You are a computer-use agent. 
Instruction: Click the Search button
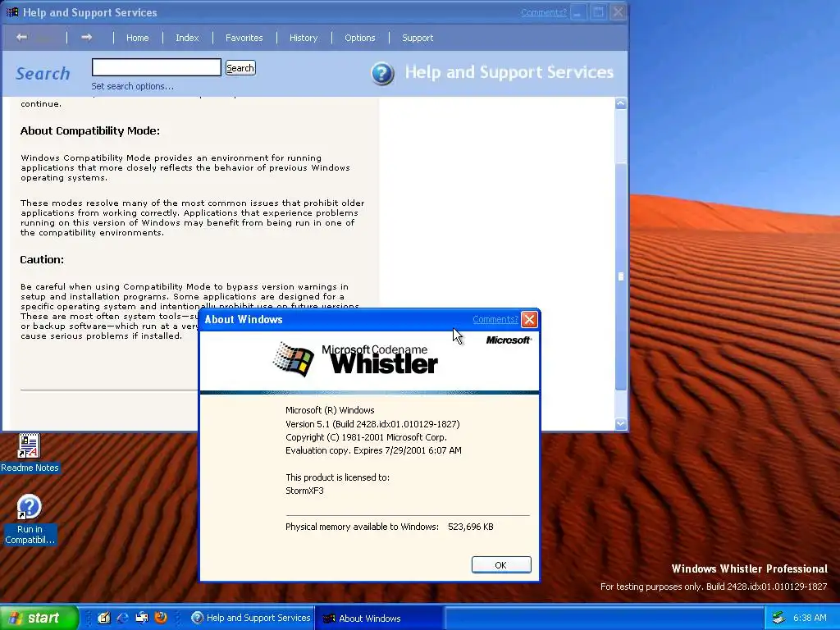point(240,68)
